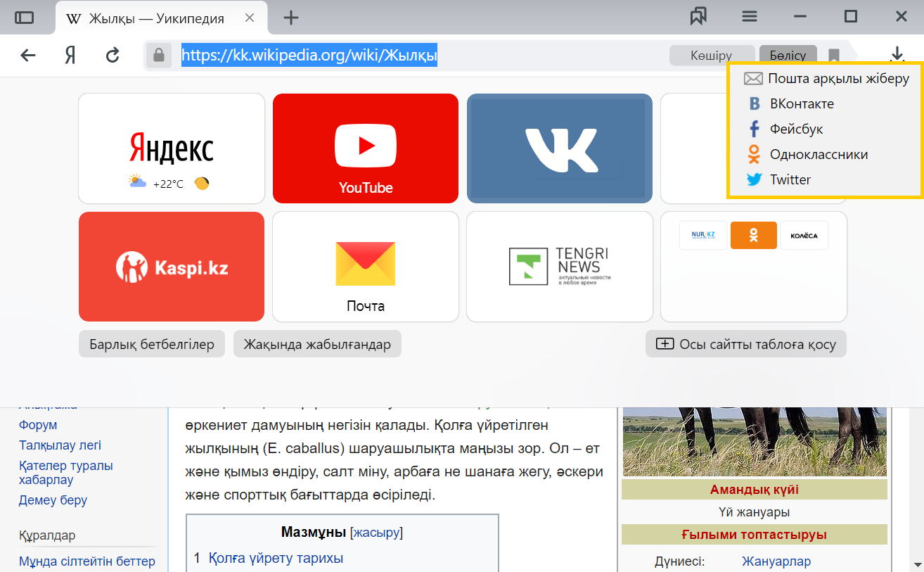Open the Форум sidebar link

[x=38, y=425]
